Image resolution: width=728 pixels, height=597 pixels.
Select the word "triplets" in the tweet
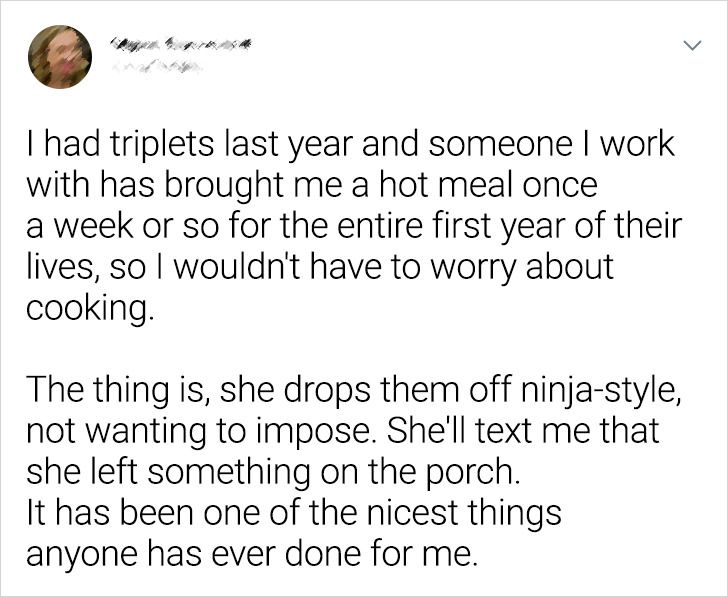tap(162, 145)
